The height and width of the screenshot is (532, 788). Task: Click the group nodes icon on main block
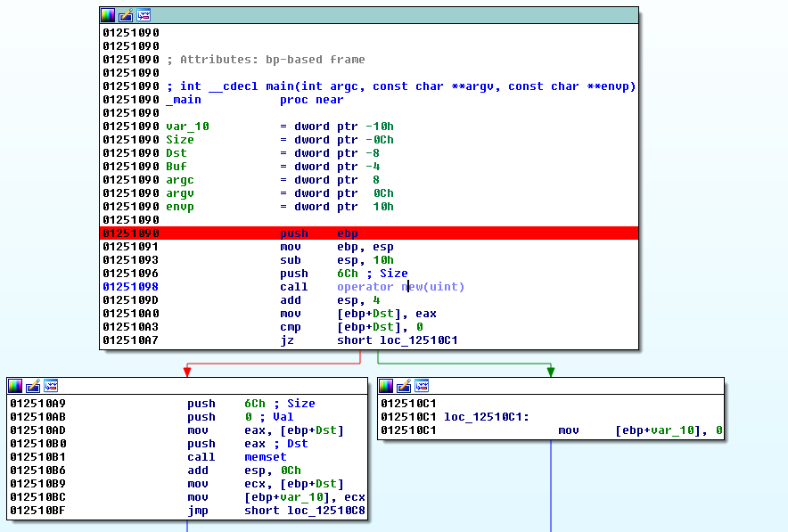(144, 15)
